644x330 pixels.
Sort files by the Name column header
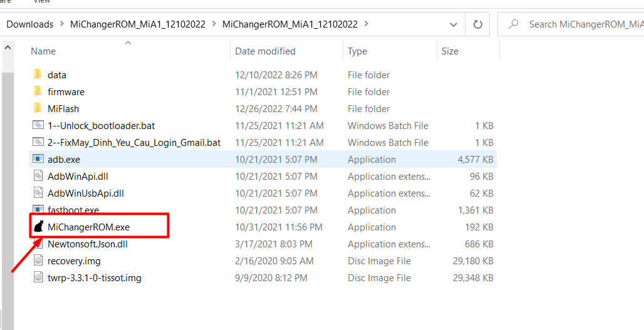pyautogui.click(x=43, y=51)
